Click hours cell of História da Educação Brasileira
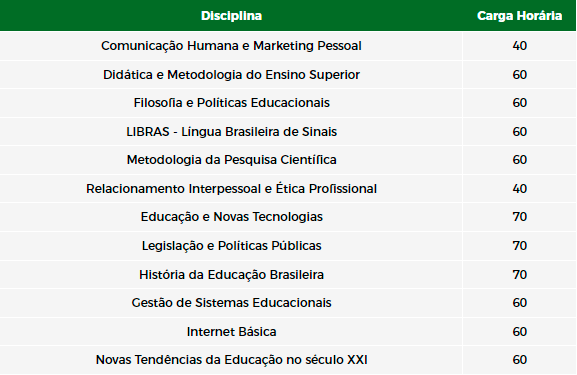 coord(519,275)
